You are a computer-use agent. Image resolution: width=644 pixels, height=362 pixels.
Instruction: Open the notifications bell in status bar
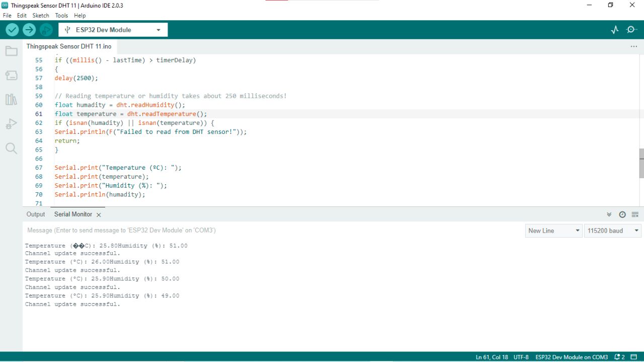pyautogui.click(x=619, y=357)
